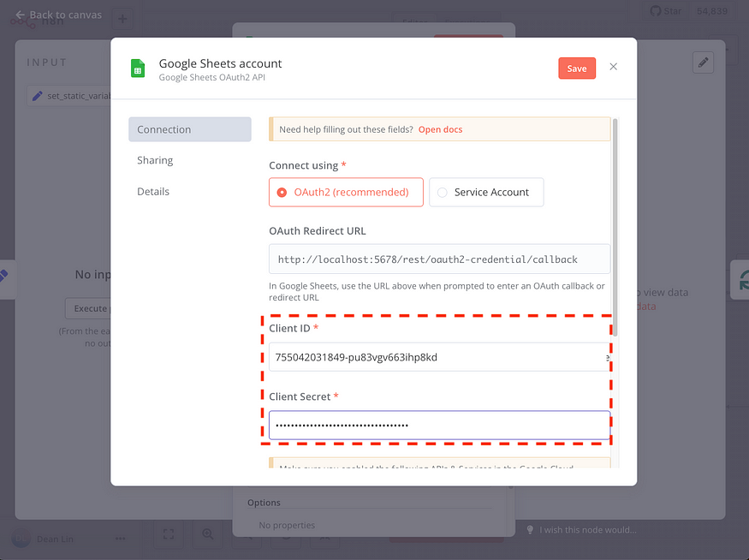Image resolution: width=749 pixels, height=560 pixels.
Task: Go back to canvas
Action: pos(58,15)
